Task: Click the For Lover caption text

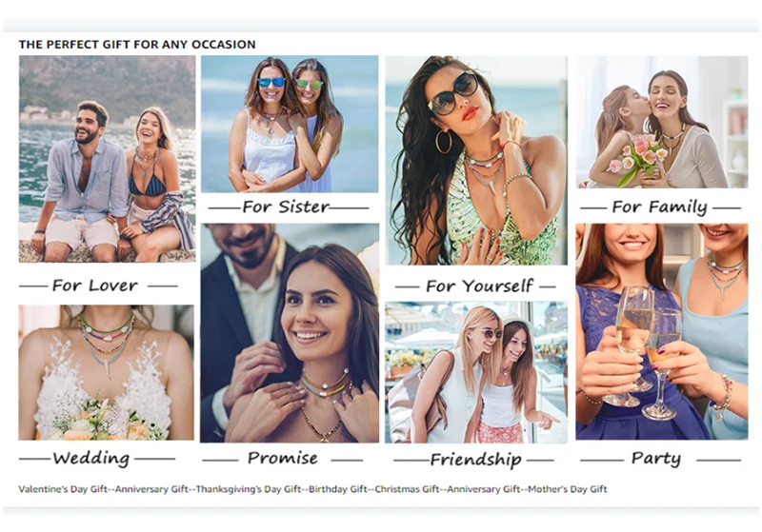Action: tap(95, 286)
